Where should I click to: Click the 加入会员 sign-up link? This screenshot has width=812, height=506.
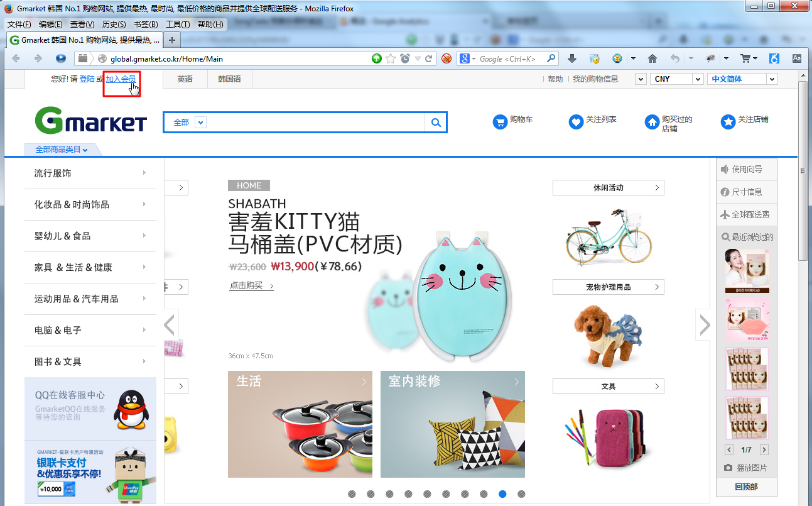pyautogui.click(x=121, y=79)
